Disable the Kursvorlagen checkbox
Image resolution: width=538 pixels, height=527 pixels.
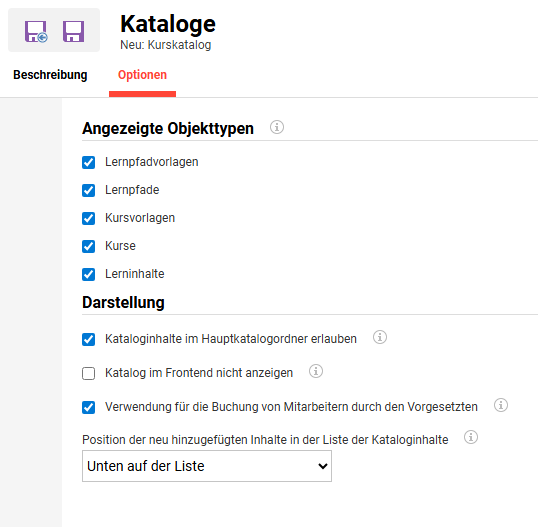point(89,219)
